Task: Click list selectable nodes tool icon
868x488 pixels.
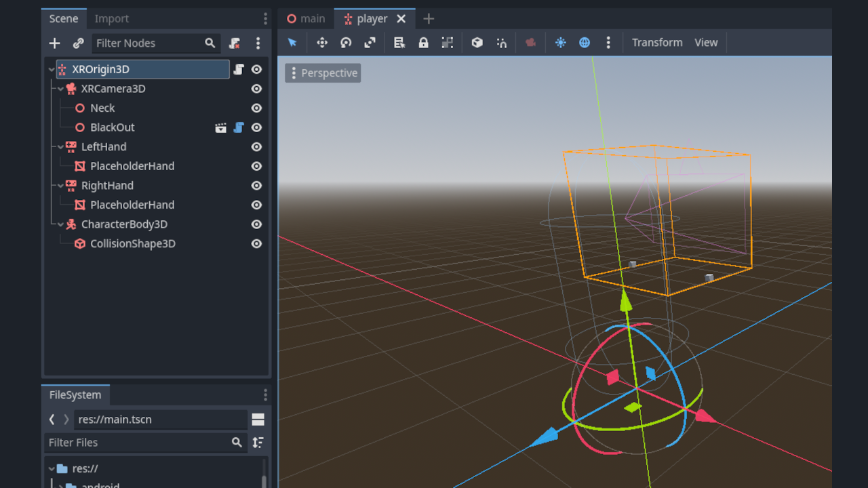Action: coord(399,43)
